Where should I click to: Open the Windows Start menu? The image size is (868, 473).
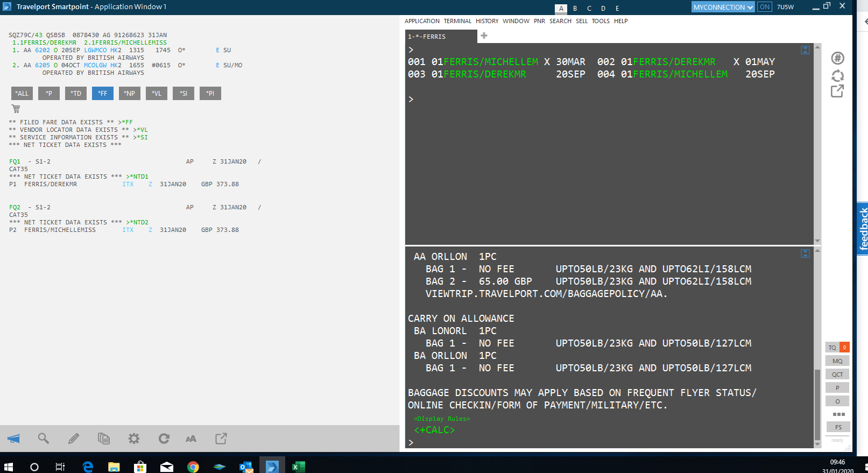tap(8, 467)
